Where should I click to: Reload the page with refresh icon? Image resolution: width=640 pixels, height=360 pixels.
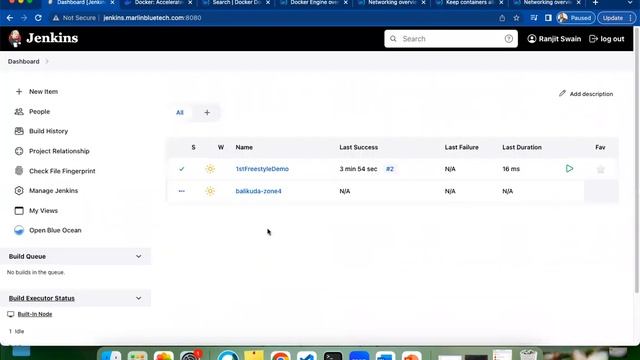[38, 18]
